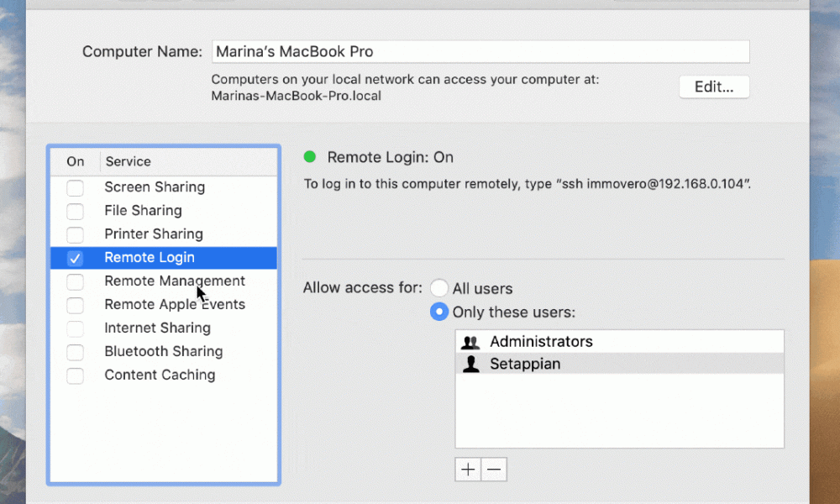Tick the Printer Sharing checkbox
Viewport: 840px width, 504px height.
coord(75,235)
